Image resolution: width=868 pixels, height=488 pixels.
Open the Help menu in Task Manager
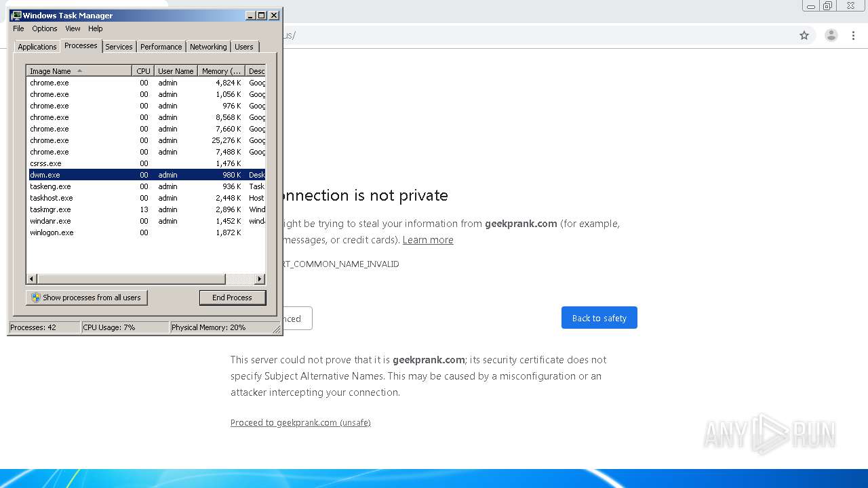tap(96, 28)
